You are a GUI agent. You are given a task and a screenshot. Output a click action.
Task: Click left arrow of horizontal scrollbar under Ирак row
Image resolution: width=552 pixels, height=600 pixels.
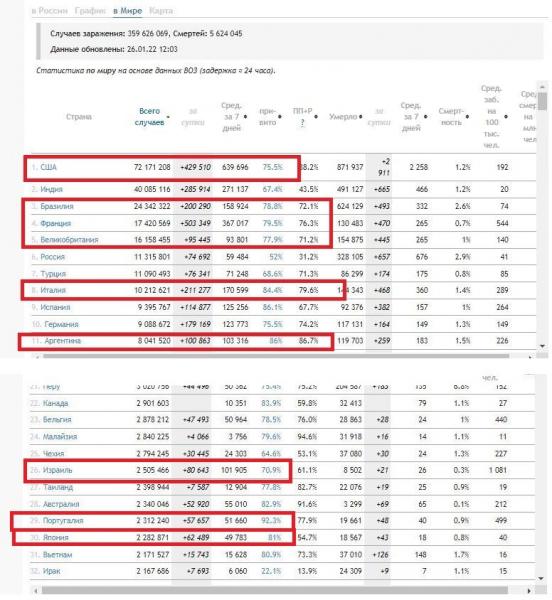pos(36,591)
